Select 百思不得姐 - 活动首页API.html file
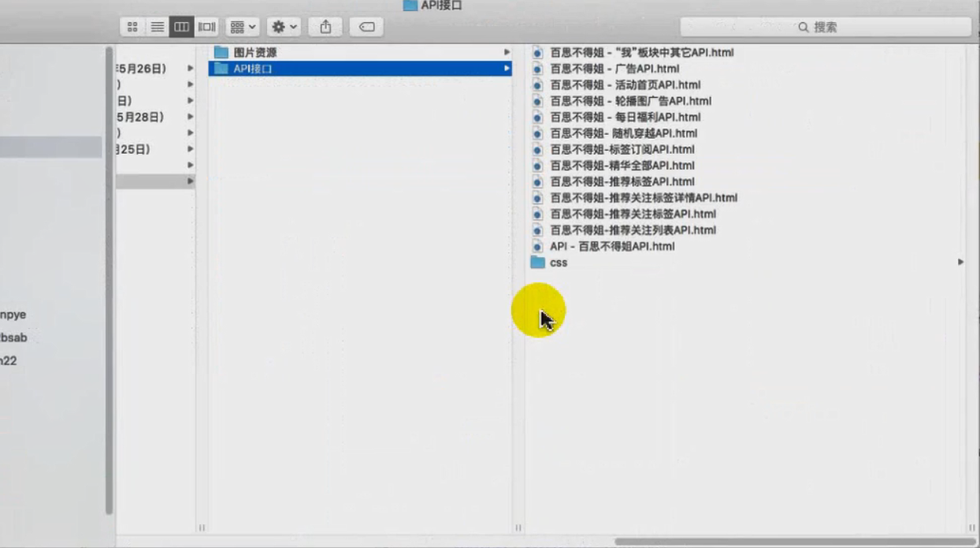This screenshot has width=980, height=548. pyautogui.click(x=625, y=84)
